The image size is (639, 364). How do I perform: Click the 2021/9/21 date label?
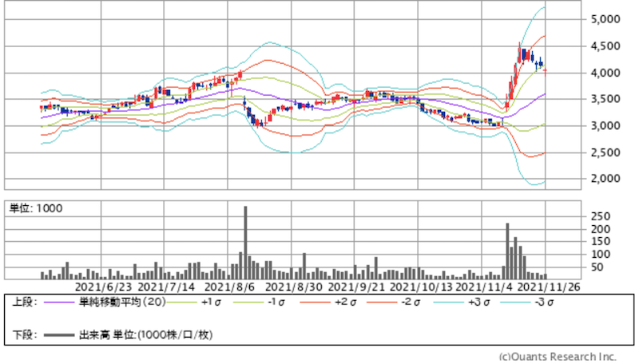[356, 287]
